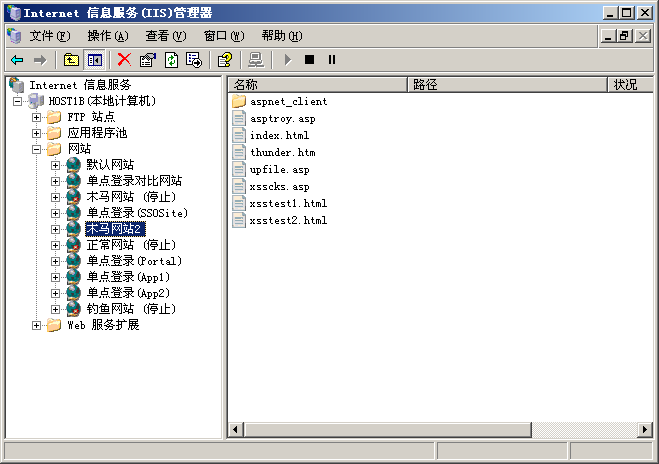Select the FTP 站点 folder icon
Image resolution: width=659 pixels, height=464 pixels.
coord(54,117)
